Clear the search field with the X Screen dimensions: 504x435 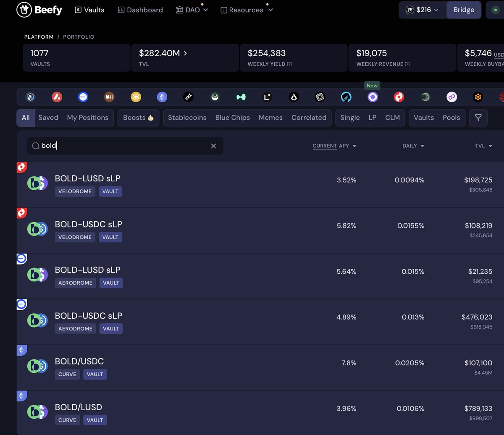pos(213,146)
